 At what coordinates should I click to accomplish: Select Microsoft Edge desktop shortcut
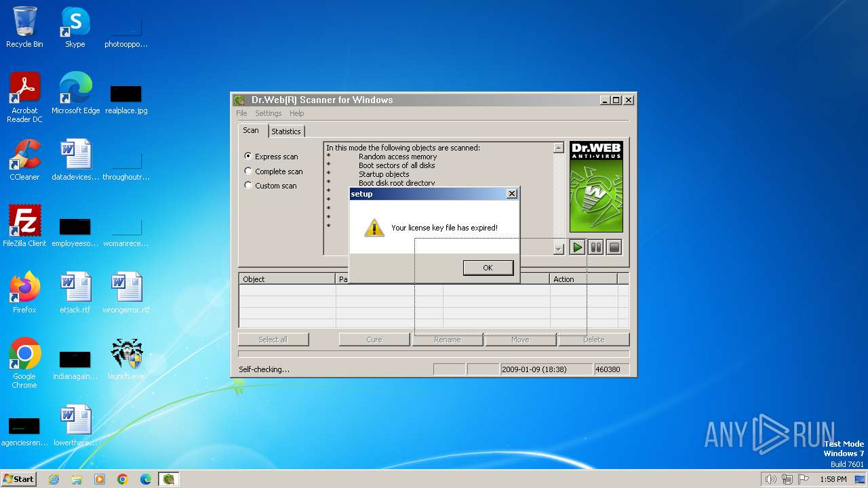pyautogui.click(x=75, y=93)
